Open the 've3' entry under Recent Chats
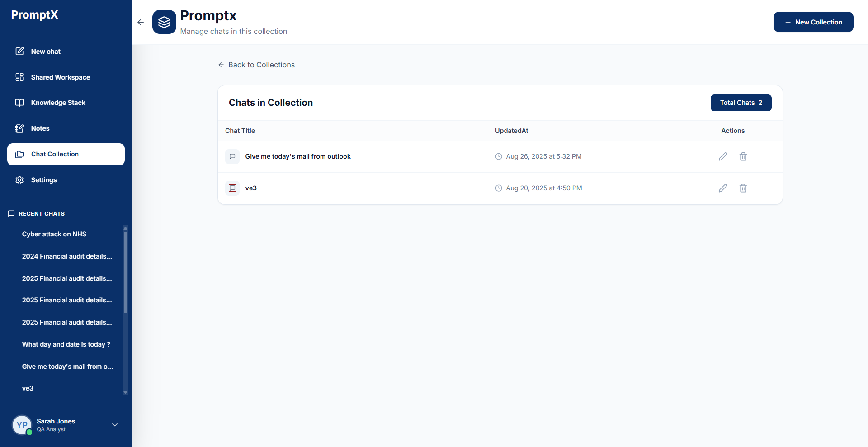Screen dimensions: 868x447 pos(27,388)
